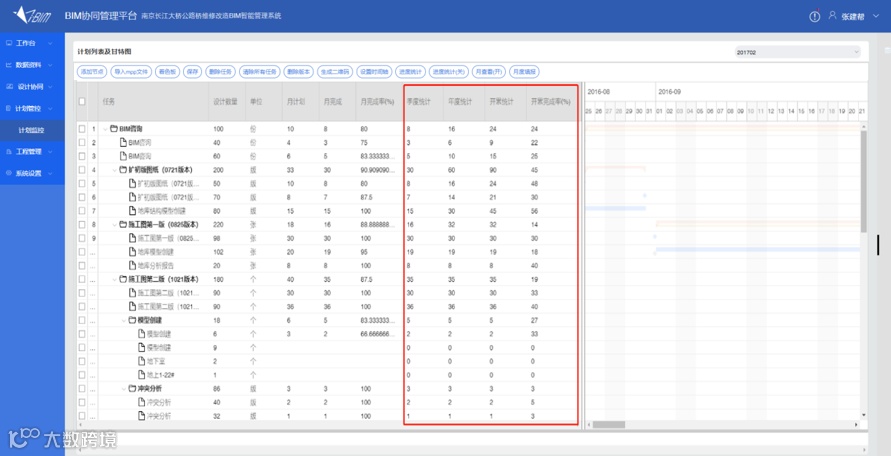Click the 数据资料 sidebar icon
The width and height of the screenshot is (891, 456).
(9, 65)
